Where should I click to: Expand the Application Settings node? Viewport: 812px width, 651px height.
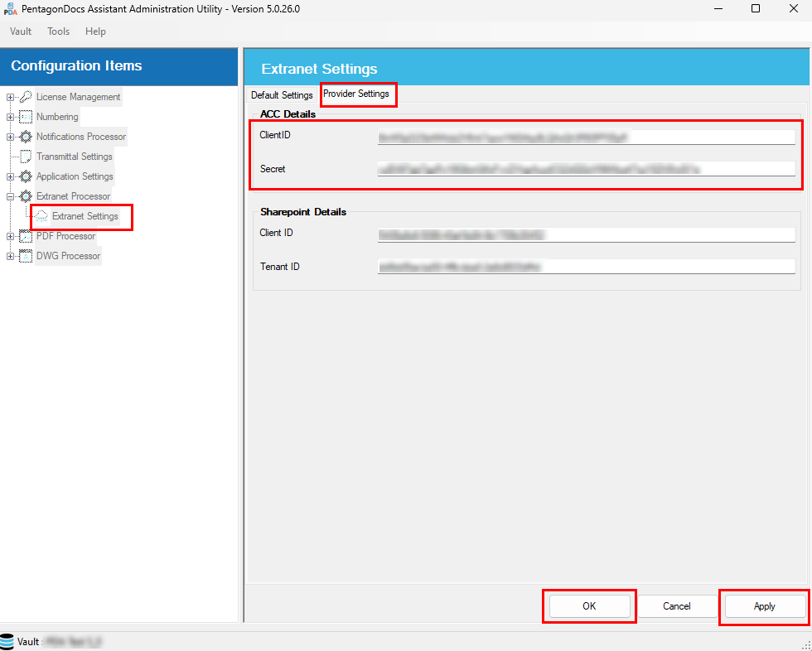11,176
